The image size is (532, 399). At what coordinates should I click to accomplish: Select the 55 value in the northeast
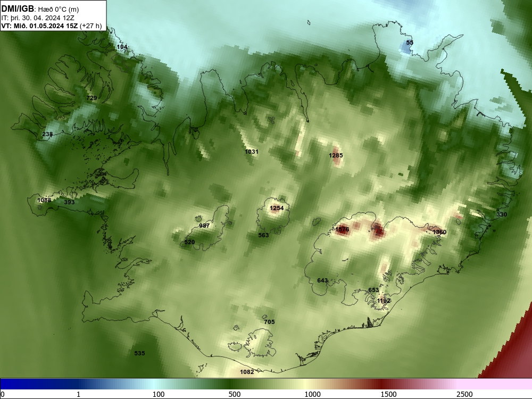click(410, 43)
